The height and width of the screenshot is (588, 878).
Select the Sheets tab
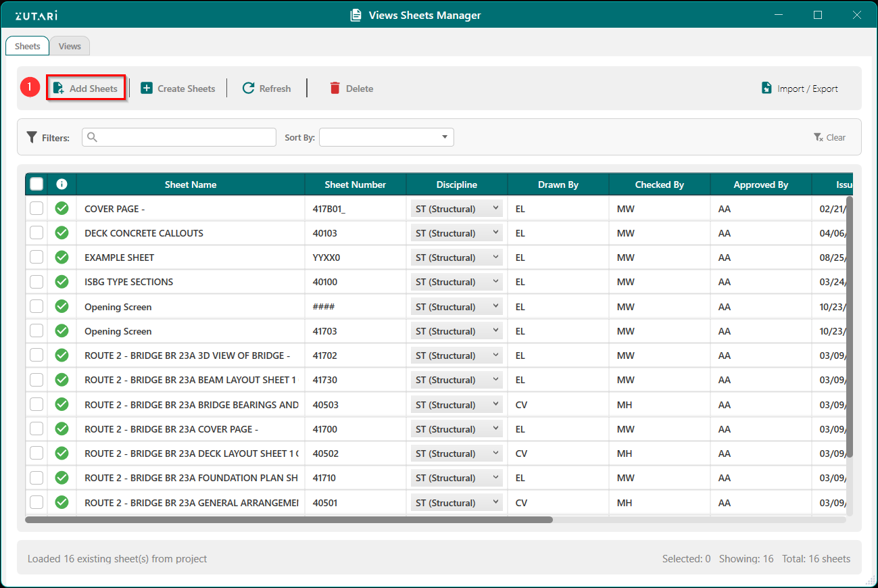[28, 47]
